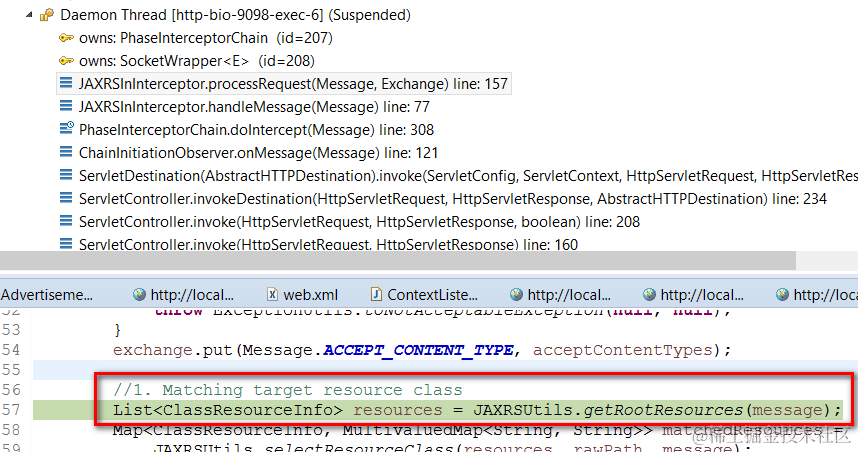Select frame ServletController.invokeDestination line: 234
858x452 pixels.
point(453,199)
